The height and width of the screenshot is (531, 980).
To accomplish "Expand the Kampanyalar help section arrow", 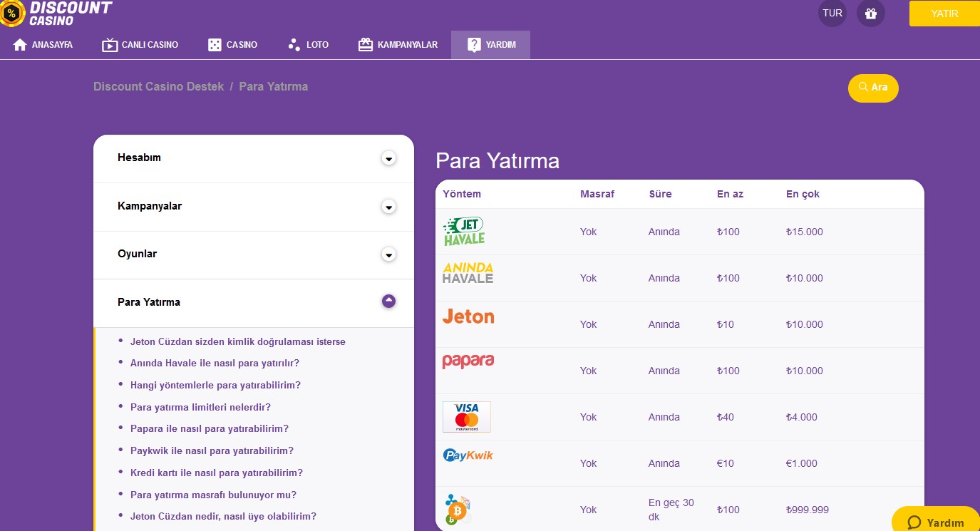I will (x=388, y=207).
